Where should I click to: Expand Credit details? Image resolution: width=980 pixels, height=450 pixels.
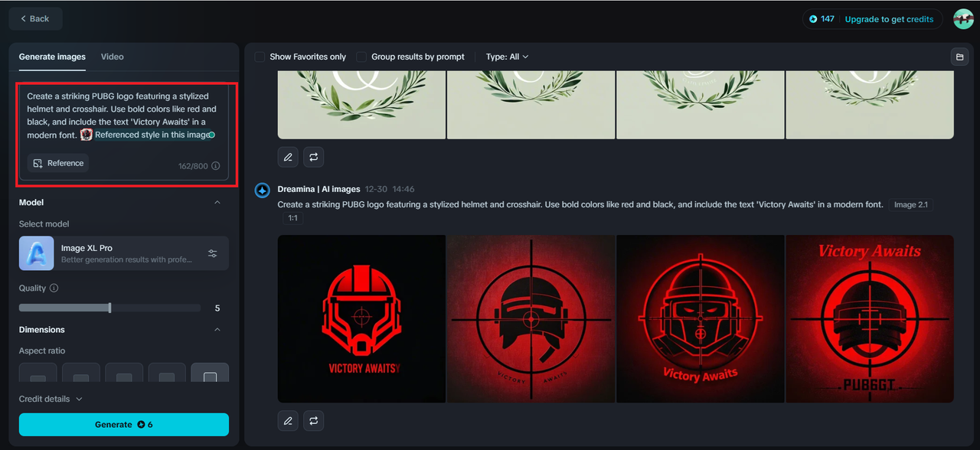click(51, 399)
